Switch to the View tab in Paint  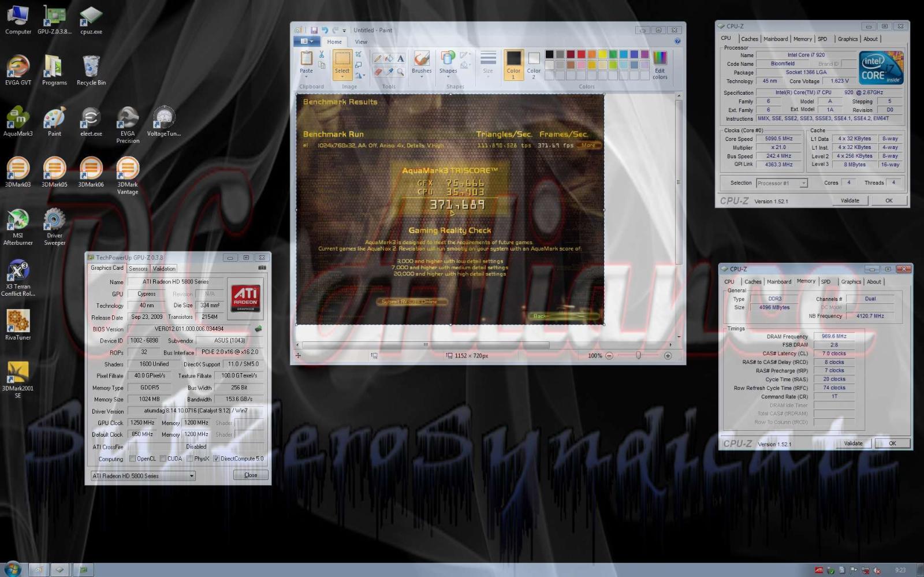click(x=361, y=42)
